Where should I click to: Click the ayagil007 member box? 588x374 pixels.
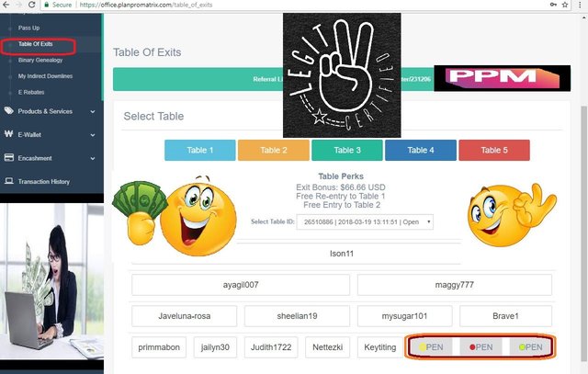pyautogui.click(x=241, y=285)
